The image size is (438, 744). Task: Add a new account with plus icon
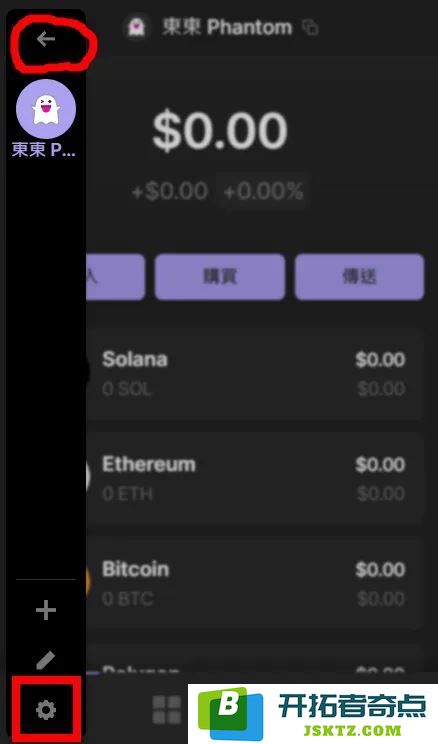coord(46,610)
